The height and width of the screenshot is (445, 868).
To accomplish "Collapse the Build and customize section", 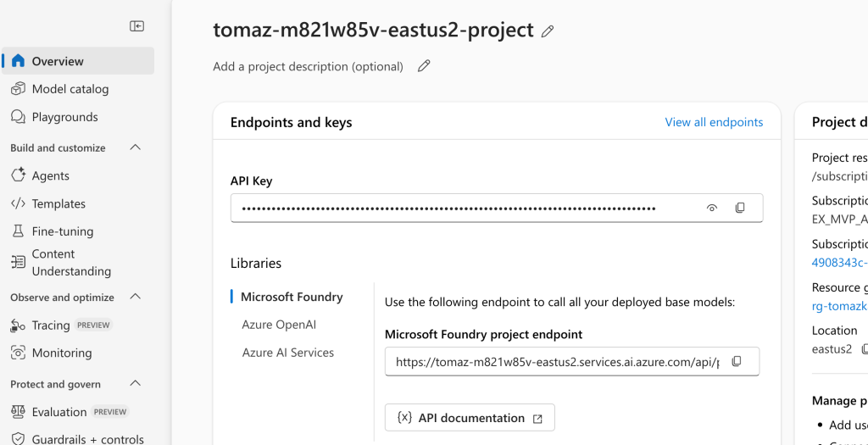I will click(135, 147).
